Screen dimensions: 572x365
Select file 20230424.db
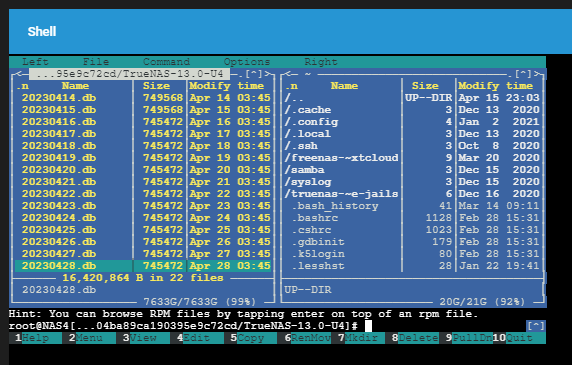(143, 218)
